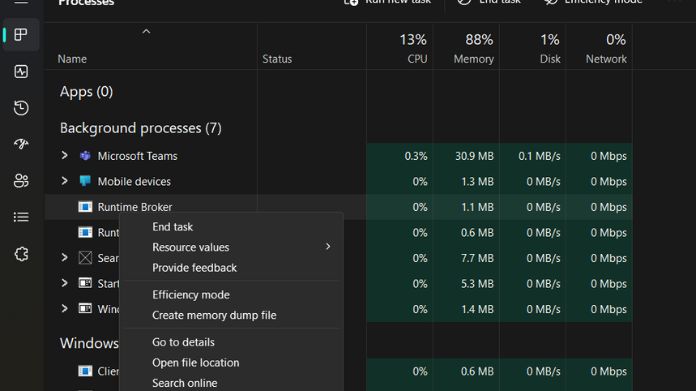This screenshot has height=391, width=696.
Task: Click the 1.3 MB memory value
Action: pos(477,181)
